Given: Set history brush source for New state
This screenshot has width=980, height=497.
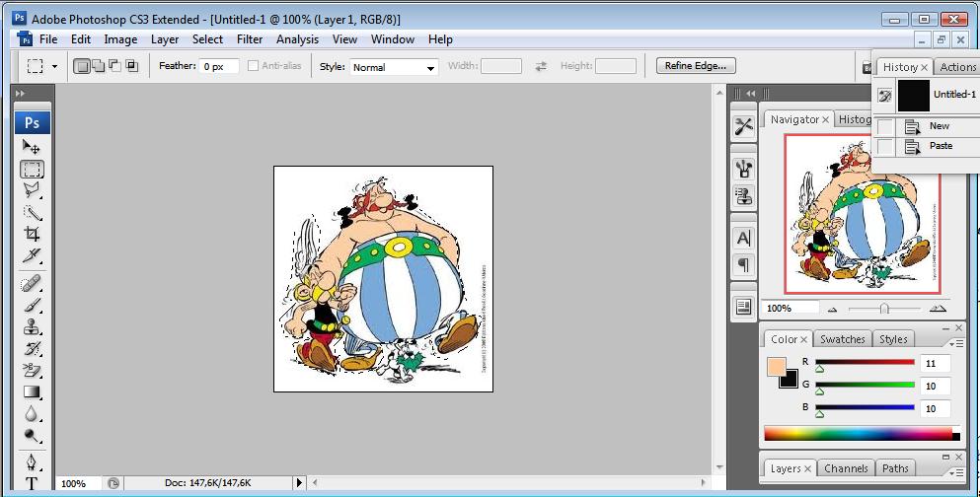Looking at the screenshot, I should (x=884, y=127).
